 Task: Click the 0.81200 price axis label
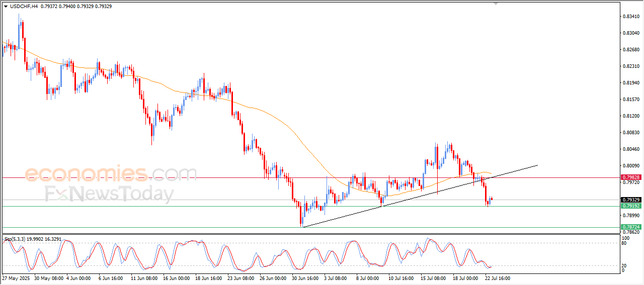click(x=631, y=116)
